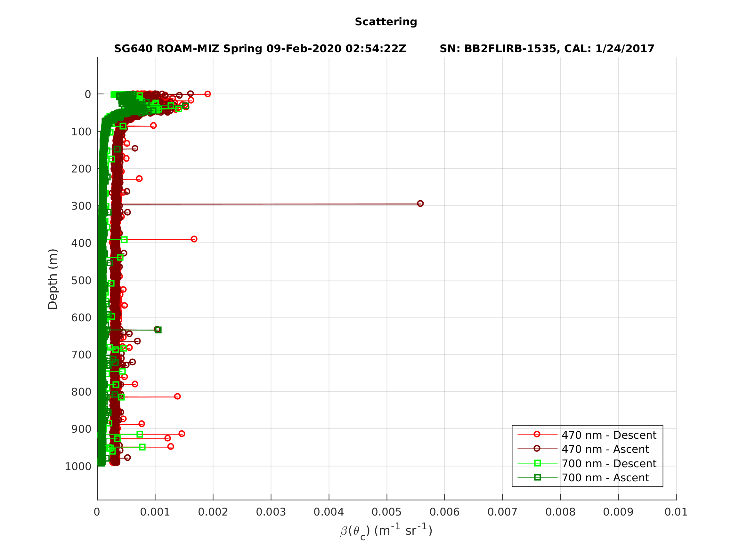
Task: Click the y-axis tick label '600'
Action: (x=81, y=318)
